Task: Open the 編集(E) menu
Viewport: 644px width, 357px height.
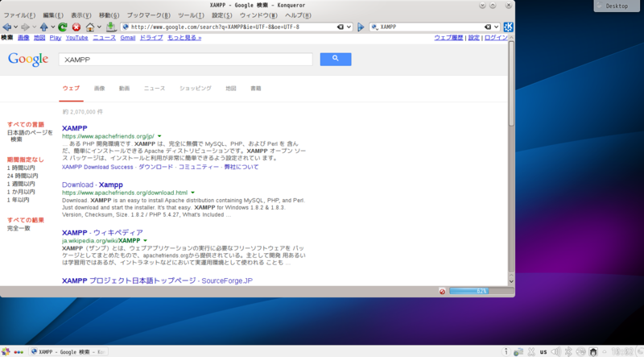Action: click(53, 15)
